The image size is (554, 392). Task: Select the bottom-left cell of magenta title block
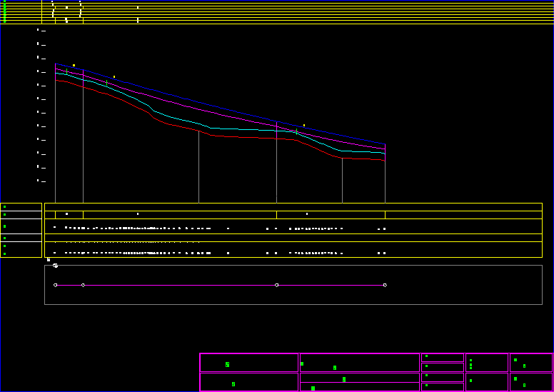tap(249, 382)
